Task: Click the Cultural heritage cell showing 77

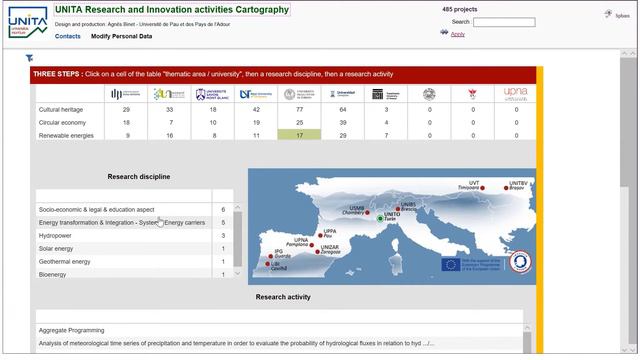Action: click(x=299, y=109)
